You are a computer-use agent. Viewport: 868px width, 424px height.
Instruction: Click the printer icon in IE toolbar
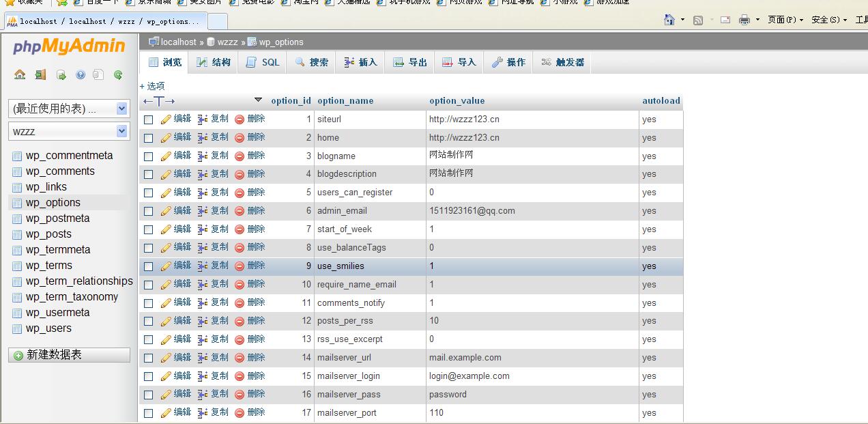tap(744, 20)
